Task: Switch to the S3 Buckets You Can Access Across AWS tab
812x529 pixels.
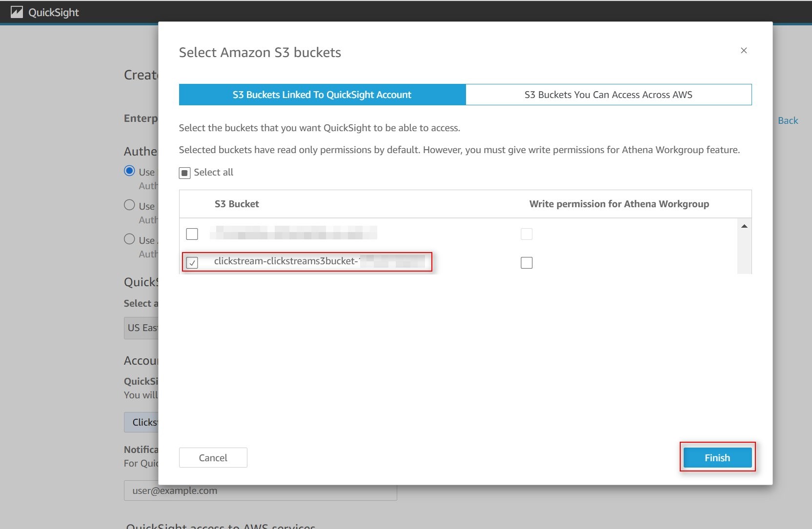Action: coord(608,95)
